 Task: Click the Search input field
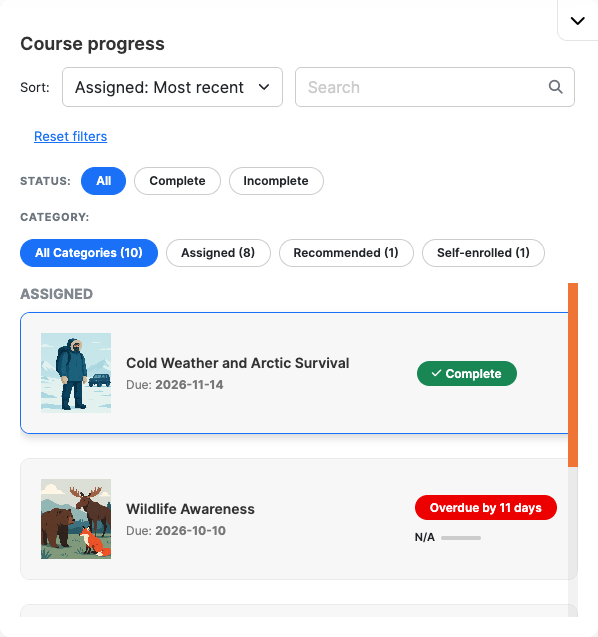coord(435,87)
